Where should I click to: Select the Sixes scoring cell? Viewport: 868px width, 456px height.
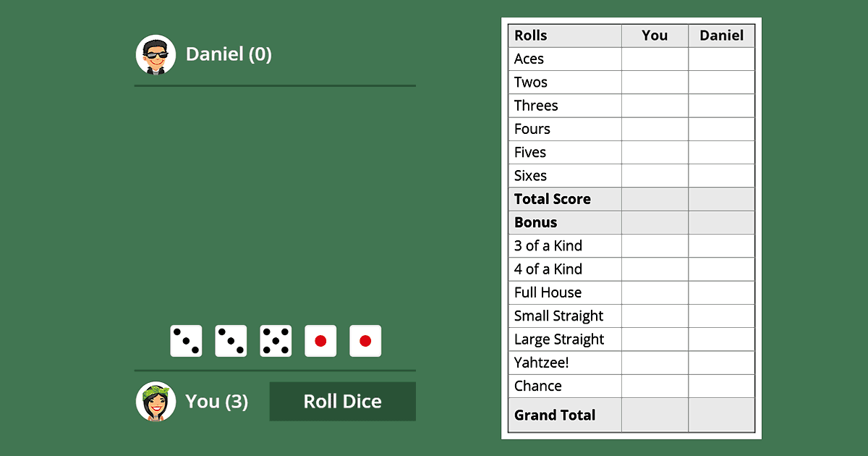[x=655, y=175]
